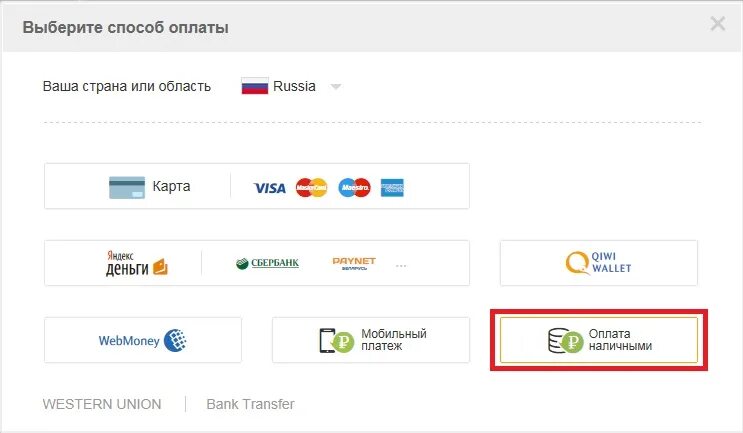743x433 pixels.
Task: Open the Bank Transfer link
Action: (250, 404)
